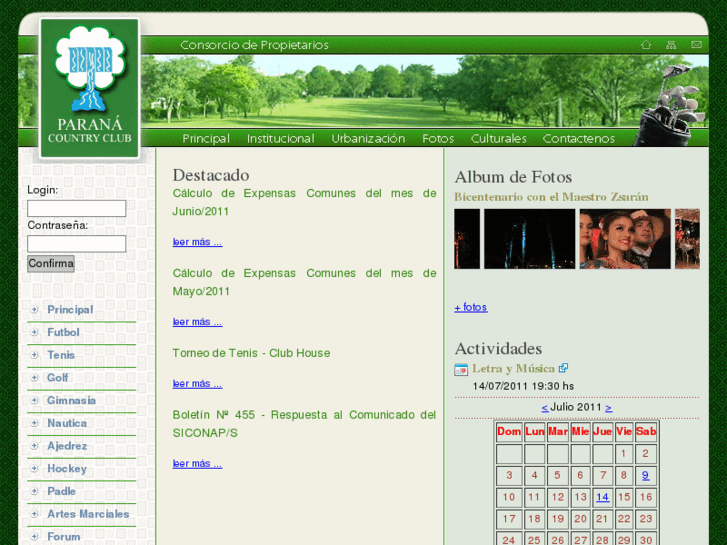The width and height of the screenshot is (727, 545).
Task: Click bullet icon next to Tenis
Action: point(34,355)
